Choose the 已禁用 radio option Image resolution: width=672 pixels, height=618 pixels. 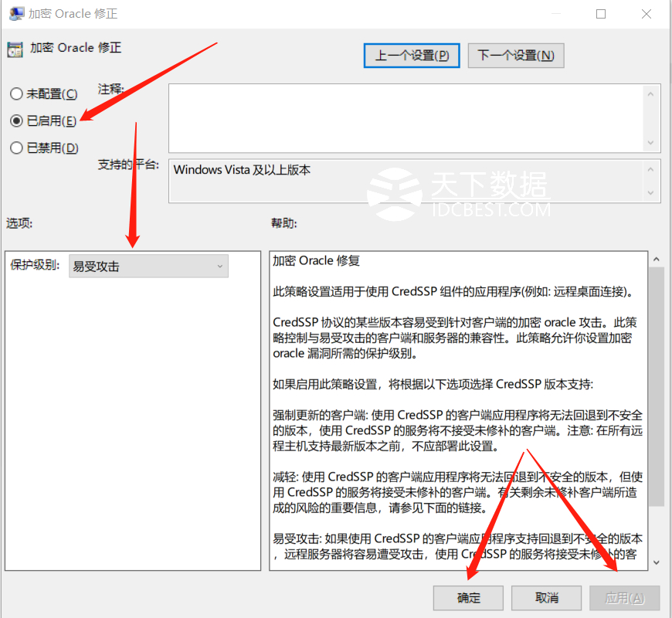[16, 148]
